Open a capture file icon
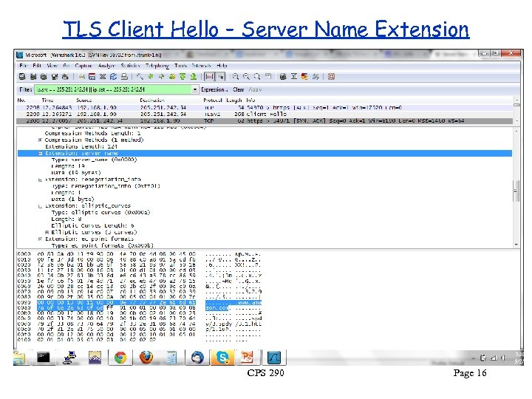 click(x=82, y=77)
